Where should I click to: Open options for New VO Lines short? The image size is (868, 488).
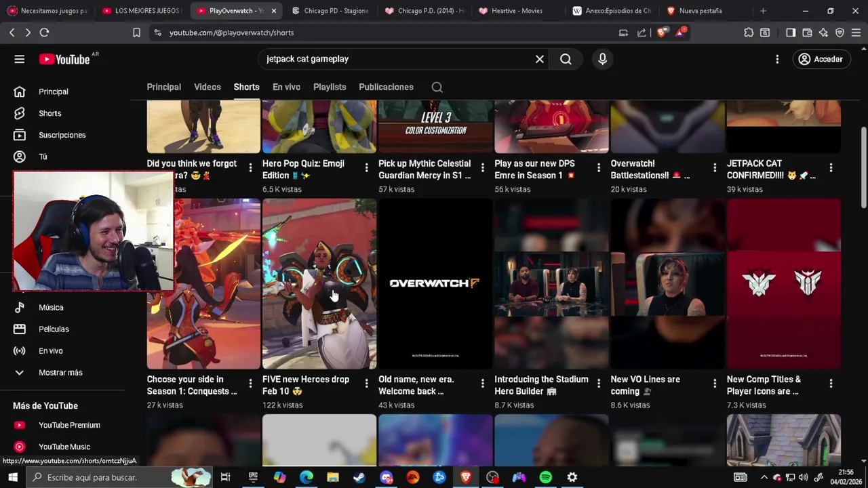pos(714,384)
